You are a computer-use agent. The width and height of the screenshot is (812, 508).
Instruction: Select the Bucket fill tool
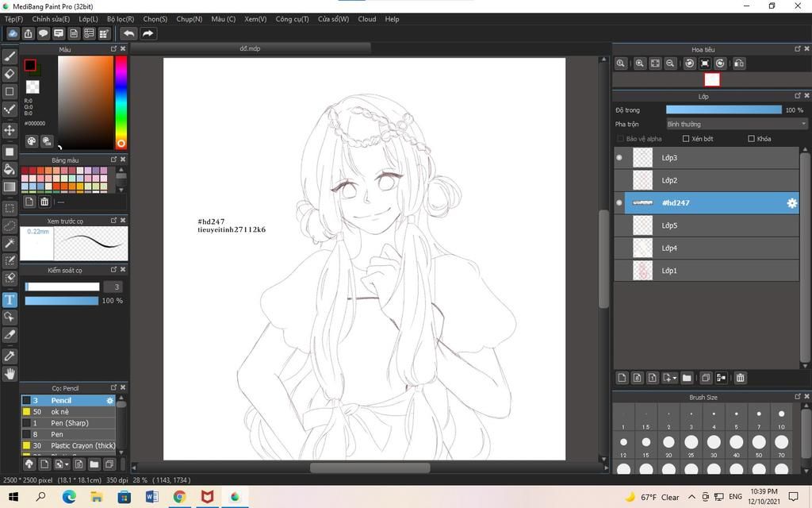pos(10,169)
